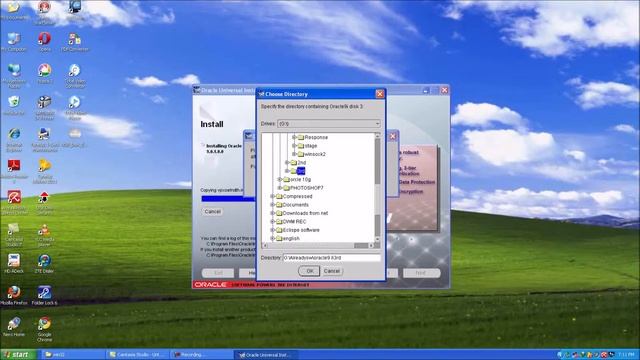
Task: Click the folder tree horizontal scrollbar
Action: click(318, 245)
